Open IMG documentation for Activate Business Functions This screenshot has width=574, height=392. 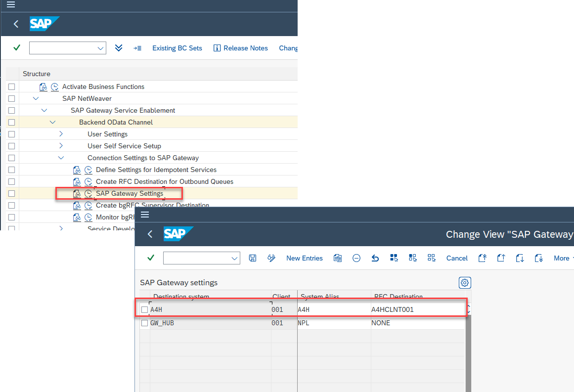coord(43,87)
